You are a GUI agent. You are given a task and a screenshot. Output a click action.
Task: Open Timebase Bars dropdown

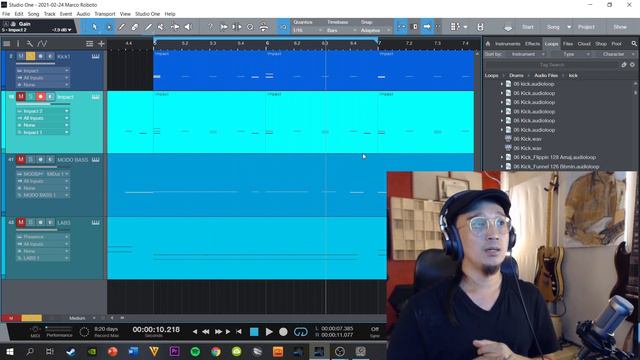pos(341,31)
